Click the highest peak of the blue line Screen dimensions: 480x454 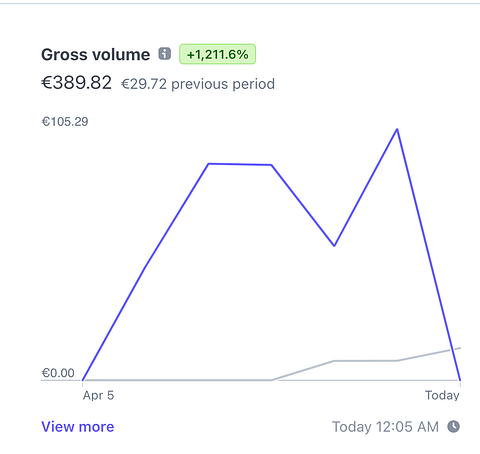click(x=397, y=129)
